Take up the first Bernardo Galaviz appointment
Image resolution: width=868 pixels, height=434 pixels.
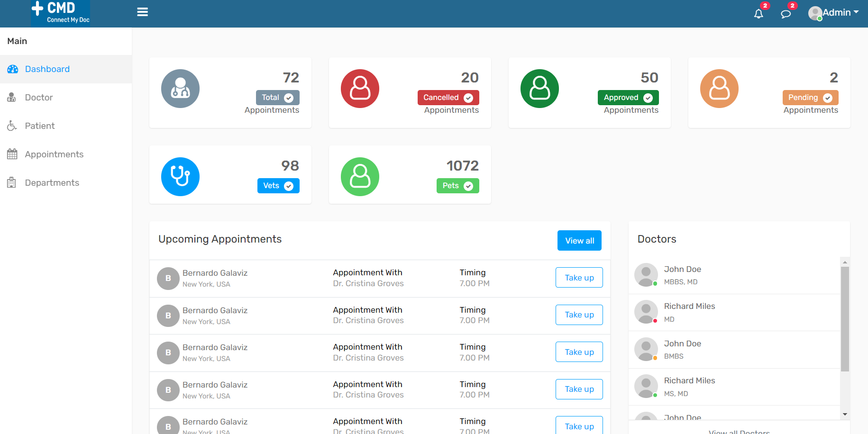coord(579,277)
